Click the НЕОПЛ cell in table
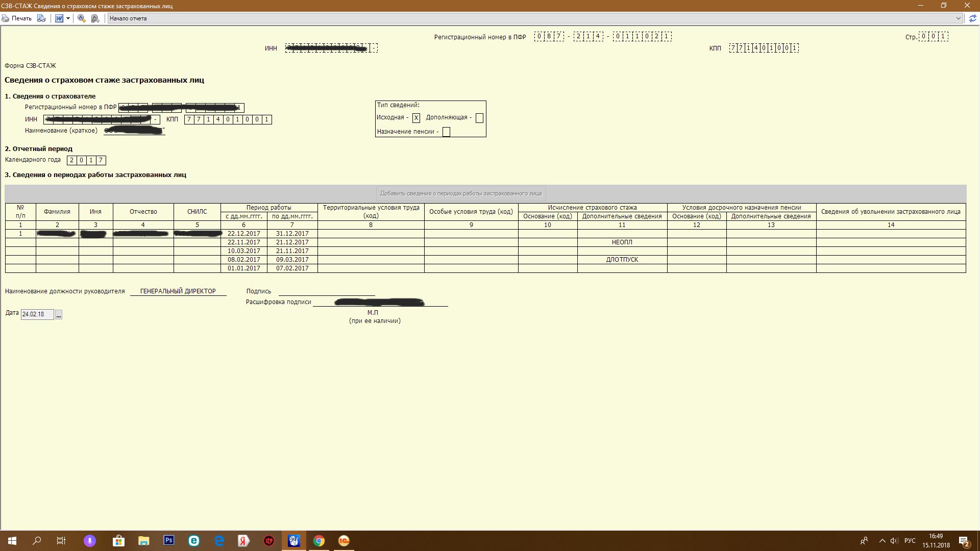Screen dimensions: 980x551 [x=622, y=242]
